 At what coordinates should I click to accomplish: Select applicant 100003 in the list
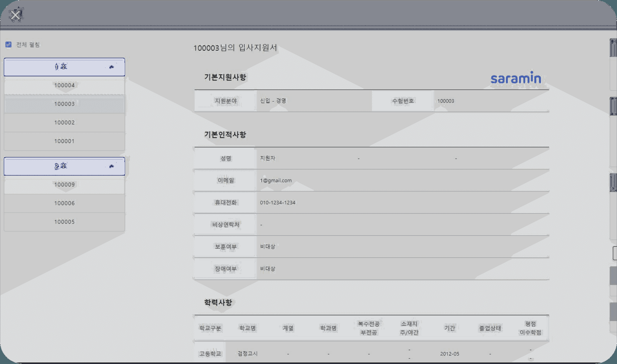coord(64,104)
